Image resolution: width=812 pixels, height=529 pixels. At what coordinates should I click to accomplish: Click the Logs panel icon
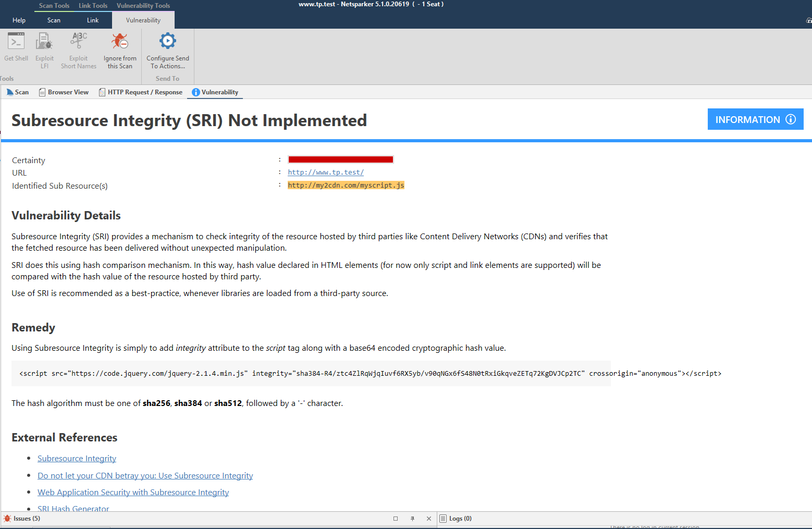click(x=444, y=518)
